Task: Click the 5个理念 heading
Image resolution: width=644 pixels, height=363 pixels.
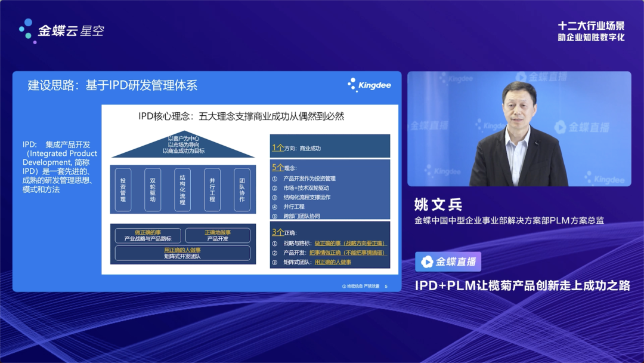Action: pos(284,168)
